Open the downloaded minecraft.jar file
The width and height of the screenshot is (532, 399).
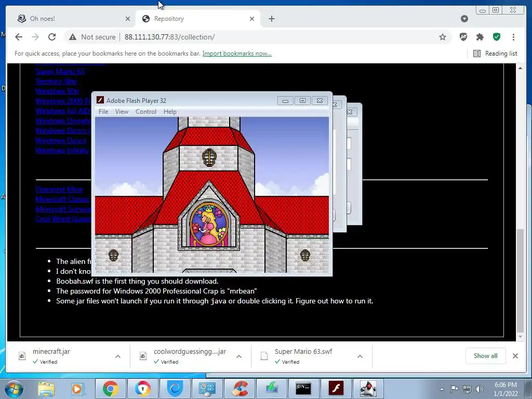click(51, 352)
